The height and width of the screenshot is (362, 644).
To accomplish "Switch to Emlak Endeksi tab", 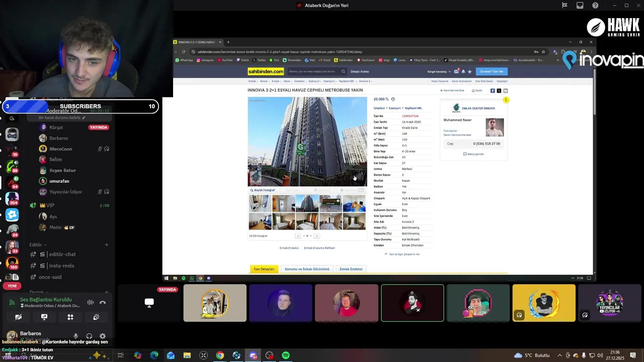I will point(351,269).
